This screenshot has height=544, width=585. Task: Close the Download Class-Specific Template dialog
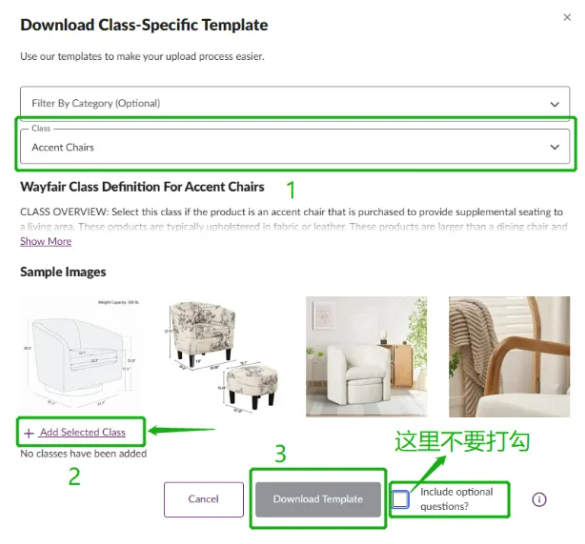(567, 17)
